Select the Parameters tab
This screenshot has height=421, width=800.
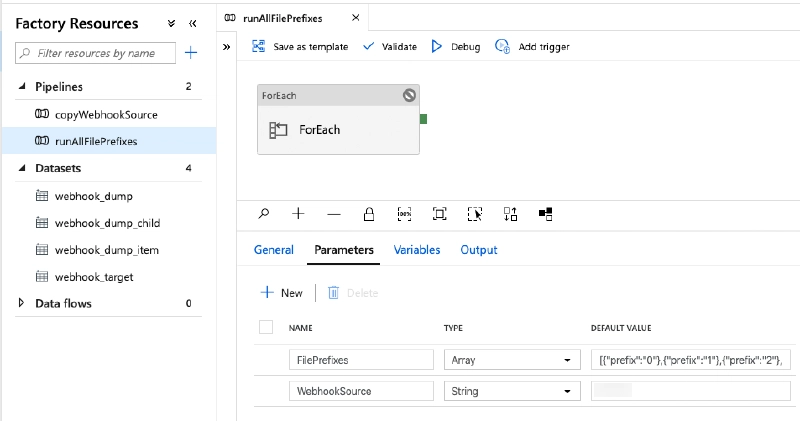click(344, 250)
